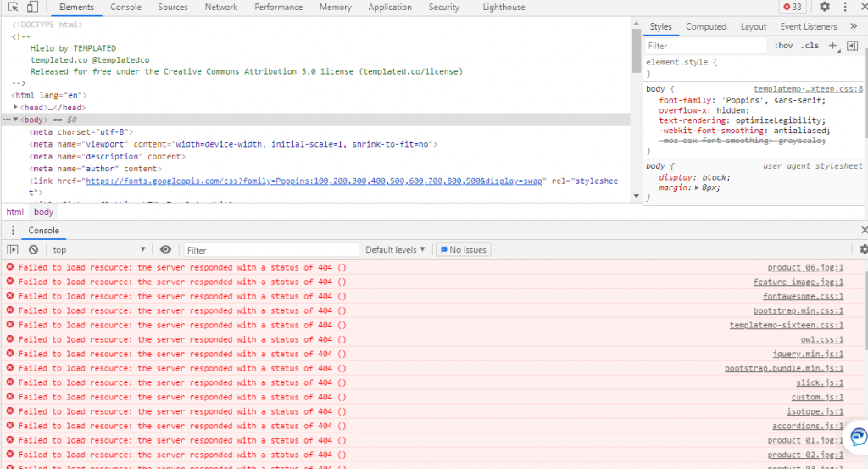Open the bootstrap.bundle.min.js:1 error link
868x469 pixels.
pyautogui.click(x=784, y=368)
